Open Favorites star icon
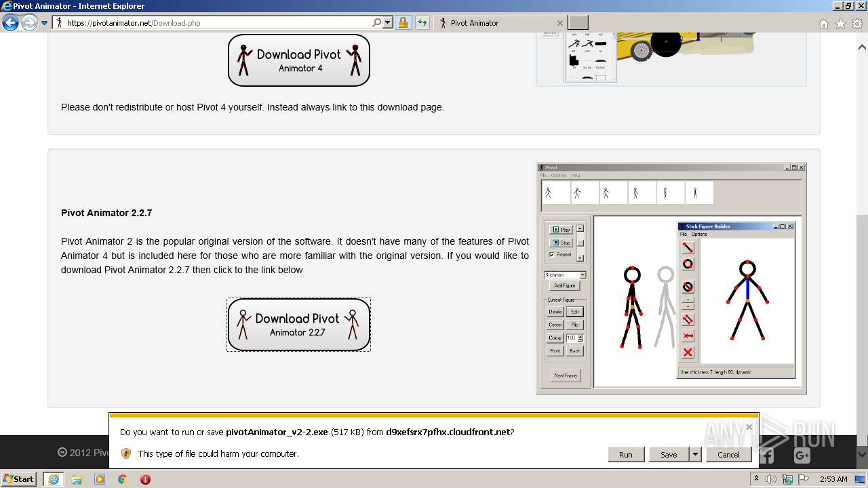The width and height of the screenshot is (868, 488). click(x=840, y=24)
